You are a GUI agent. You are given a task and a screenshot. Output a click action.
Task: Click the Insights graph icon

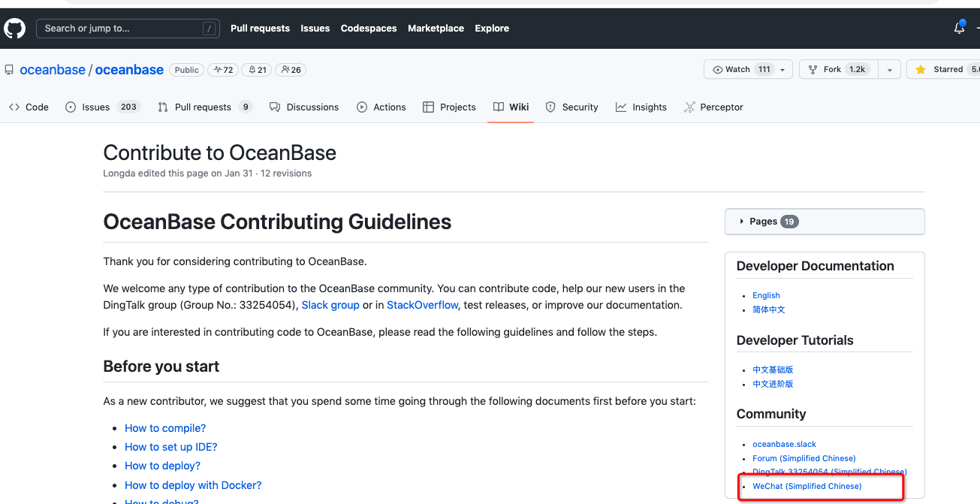[621, 107]
